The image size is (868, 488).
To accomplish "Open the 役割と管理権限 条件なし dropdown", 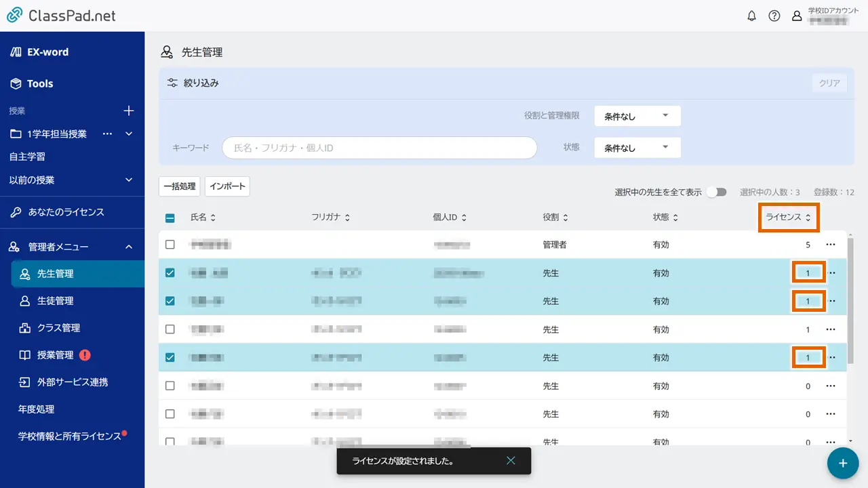I will 636,116.
